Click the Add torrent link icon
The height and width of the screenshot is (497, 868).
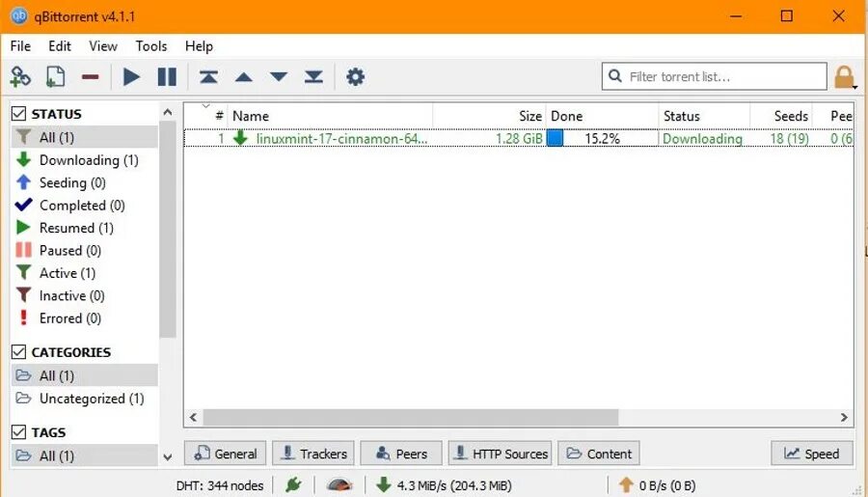20,77
